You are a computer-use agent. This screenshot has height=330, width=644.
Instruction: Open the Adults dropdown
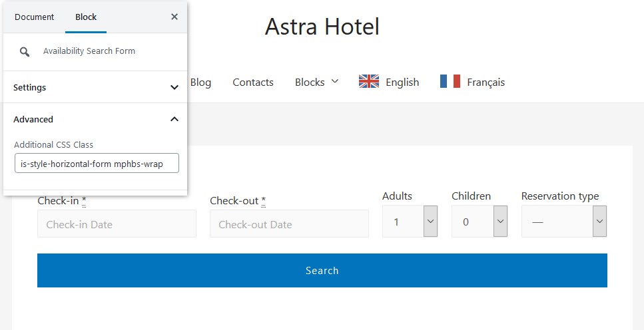[x=410, y=222]
